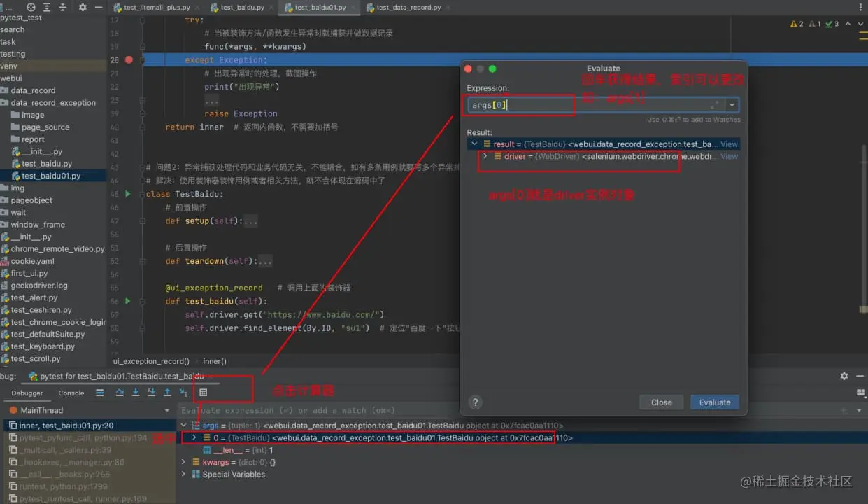
Task: Click Step Into debugger icon
Action: 136,393
